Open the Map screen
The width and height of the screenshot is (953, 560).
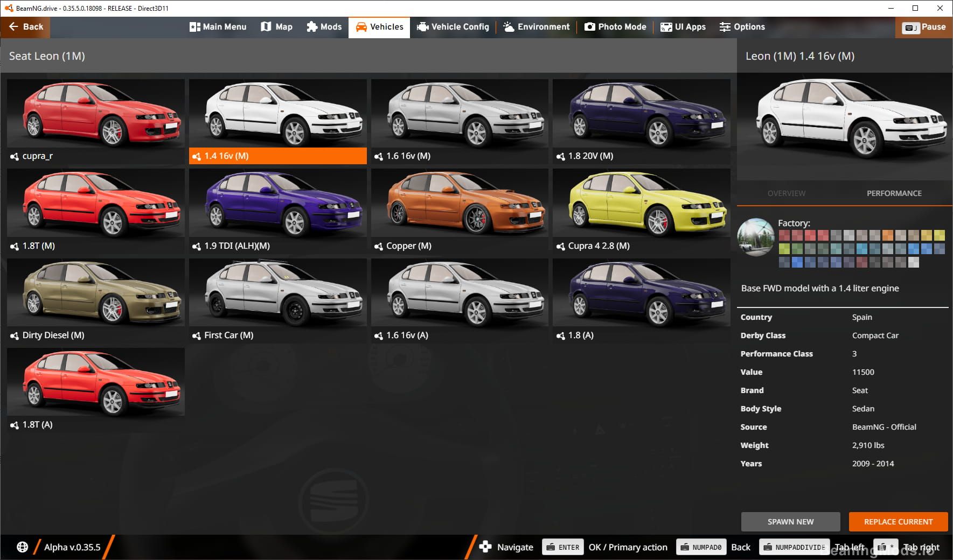[x=276, y=27]
